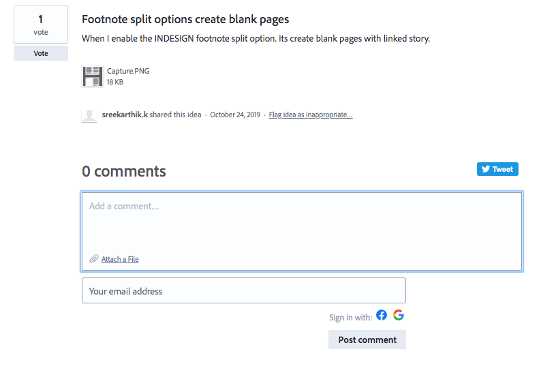Click the idea description about INDESIGN footnotes
This screenshot has width=541, height=392.
click(256, 38)
